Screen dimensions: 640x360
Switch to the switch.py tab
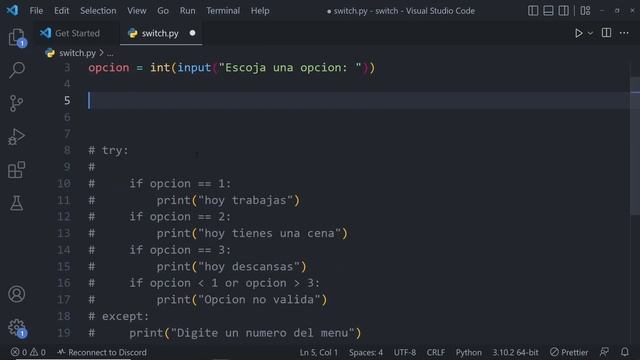tap(160, 33)
